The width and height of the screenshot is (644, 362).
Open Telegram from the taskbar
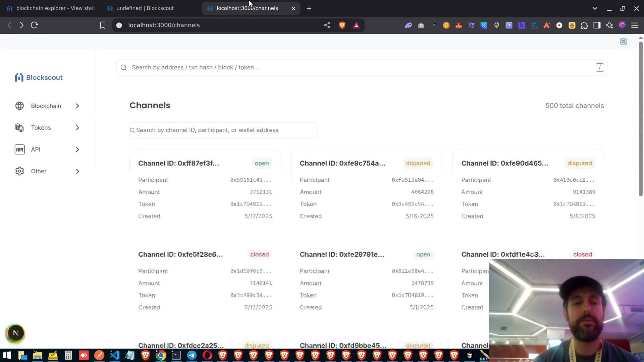click(192, 355)
